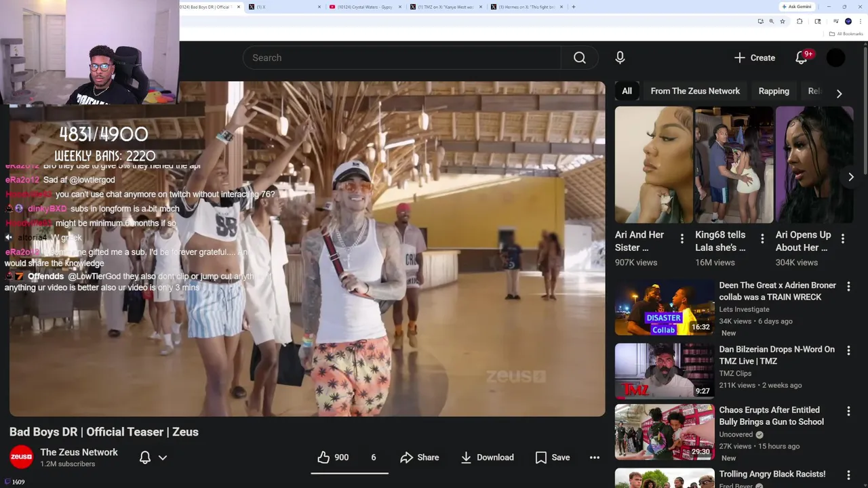868x488 pixels.
Task: Open options for Trolling Angry Black Racists
Action: (848, 475)
